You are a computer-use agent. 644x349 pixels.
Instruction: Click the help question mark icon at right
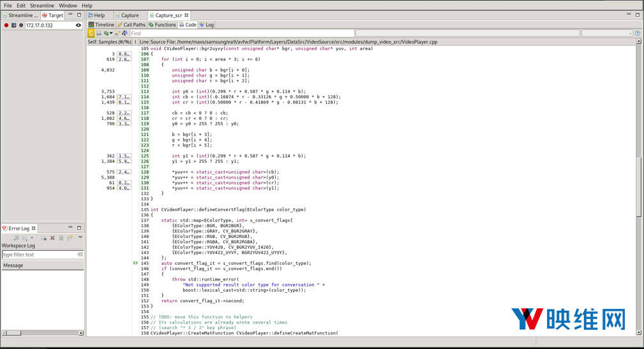pyautogui.click(x=638, y=33)
